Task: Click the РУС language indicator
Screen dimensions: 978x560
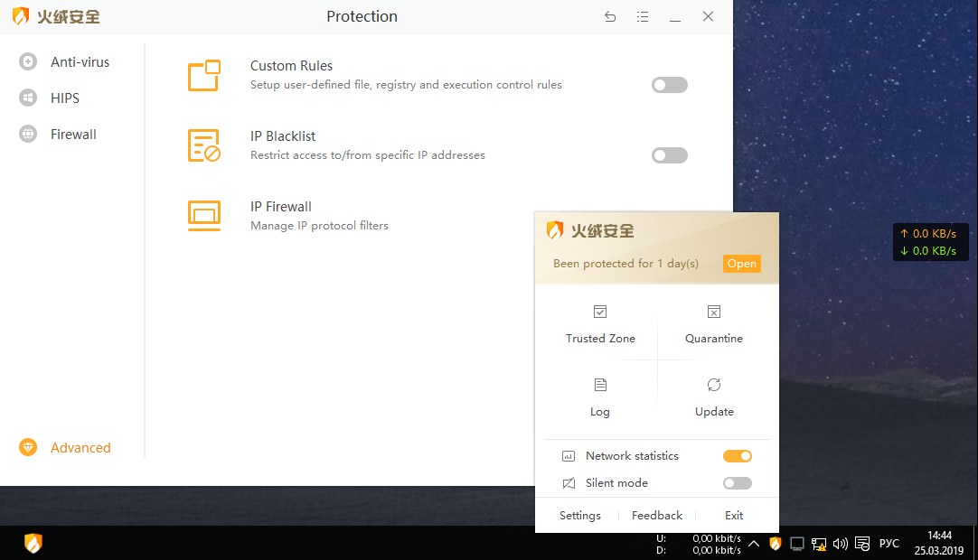Action: [x=889, y=544]
